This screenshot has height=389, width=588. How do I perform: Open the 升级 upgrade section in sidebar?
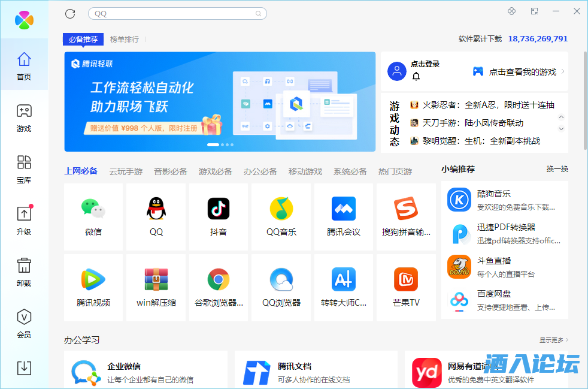pos(24,221)
